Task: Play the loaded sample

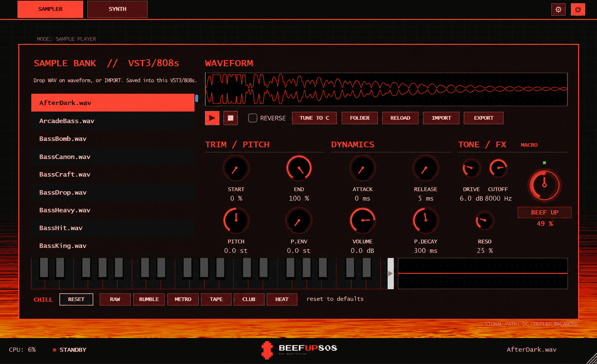Action: point(212,118)
